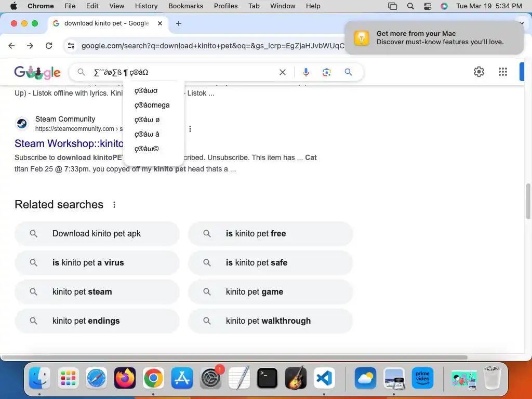This screenshot has width=532, height=399.
Task: Open Weather app from the Dock
Action: pyautogui.click(x=365, y=378)
